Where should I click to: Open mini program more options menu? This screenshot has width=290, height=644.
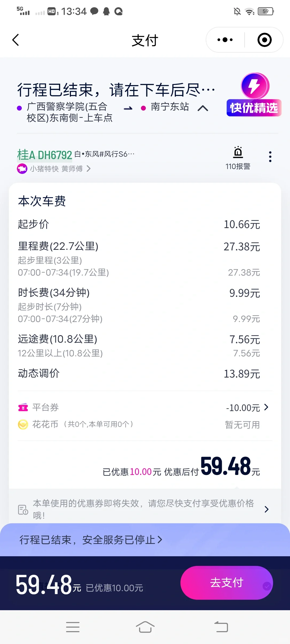[225, 40]
